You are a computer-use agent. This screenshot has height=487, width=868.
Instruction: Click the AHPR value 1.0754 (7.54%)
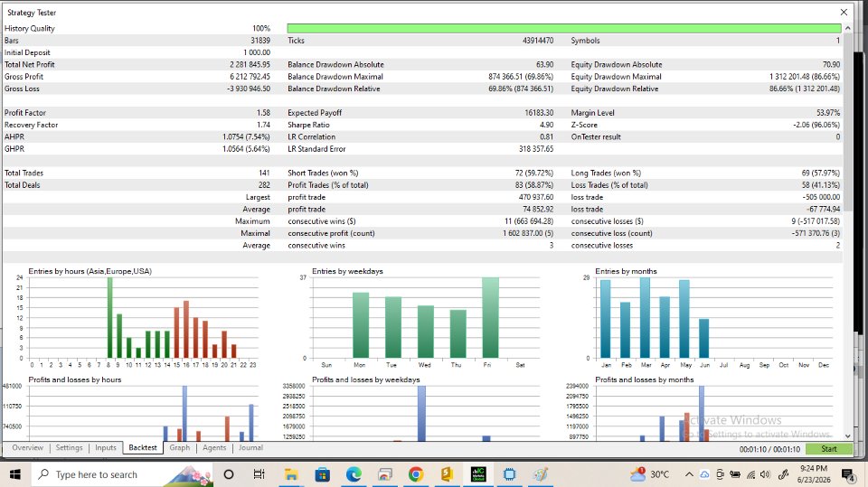[246, 137]
